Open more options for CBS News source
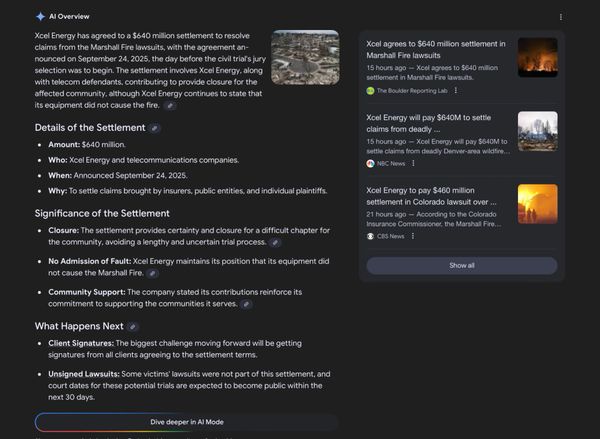Image resolution: width=600 pixels, height=439 pixels. coord(414,236)
